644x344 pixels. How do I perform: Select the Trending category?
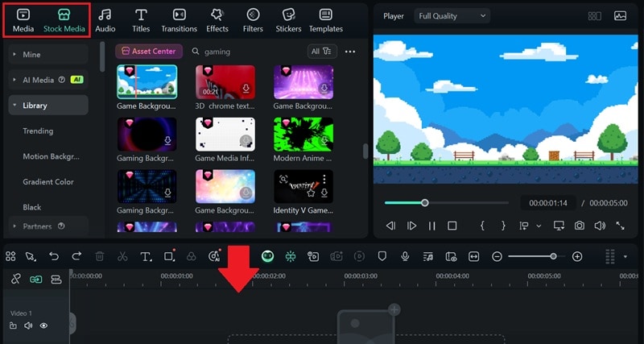(38, 131)
